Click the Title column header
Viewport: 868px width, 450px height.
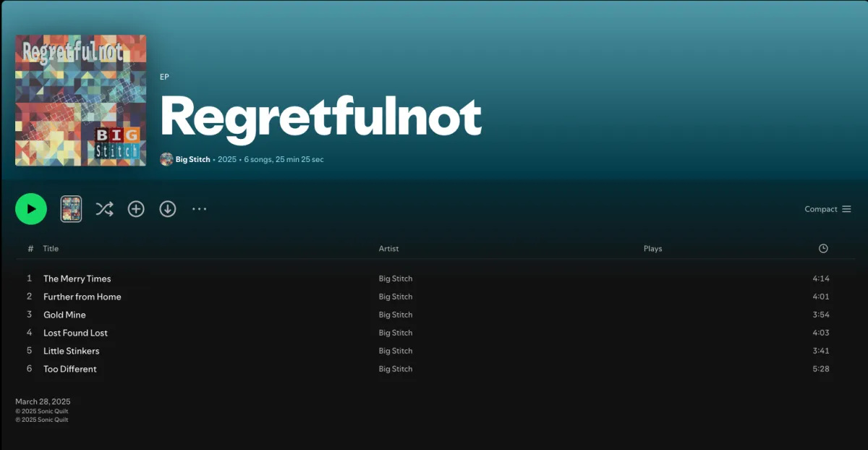coord(51,248)
